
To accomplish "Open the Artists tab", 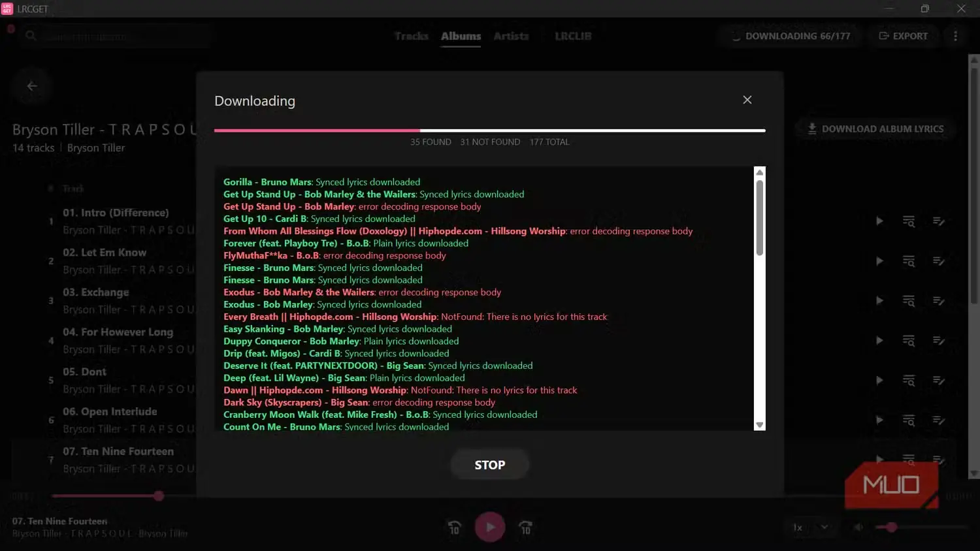I will tap(511, 36).
